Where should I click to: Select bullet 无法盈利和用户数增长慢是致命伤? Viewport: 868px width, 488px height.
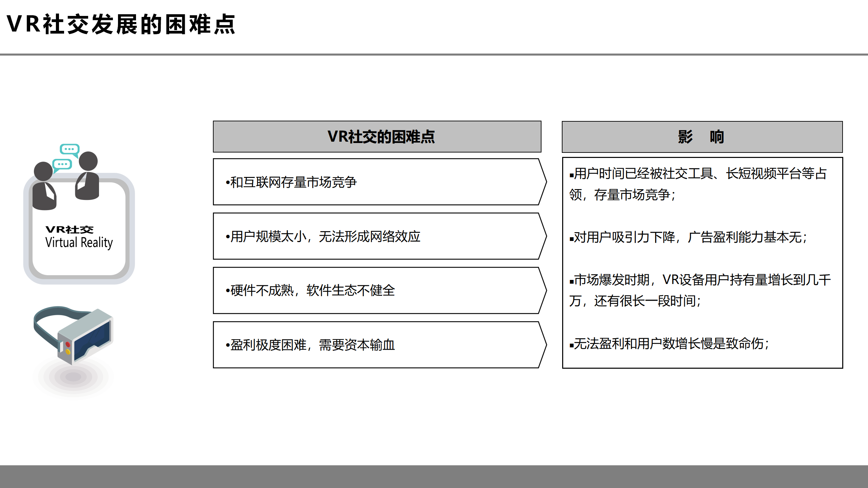pyautogui.click(x=669, y=343)
